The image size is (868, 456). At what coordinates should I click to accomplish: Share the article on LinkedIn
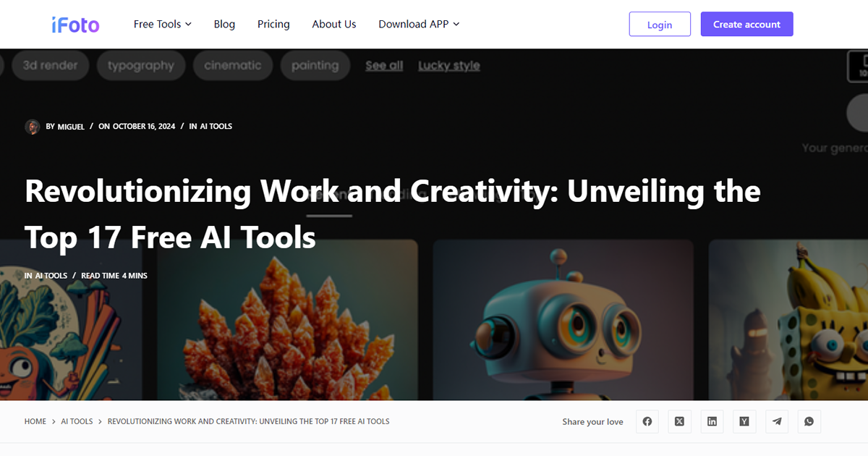[x=712, y=421]
